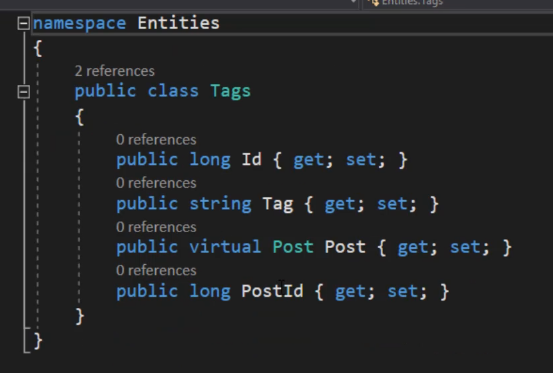Show the 0 references link above the Id property
This screenshot has height=373, width=553.
[156, 140]
